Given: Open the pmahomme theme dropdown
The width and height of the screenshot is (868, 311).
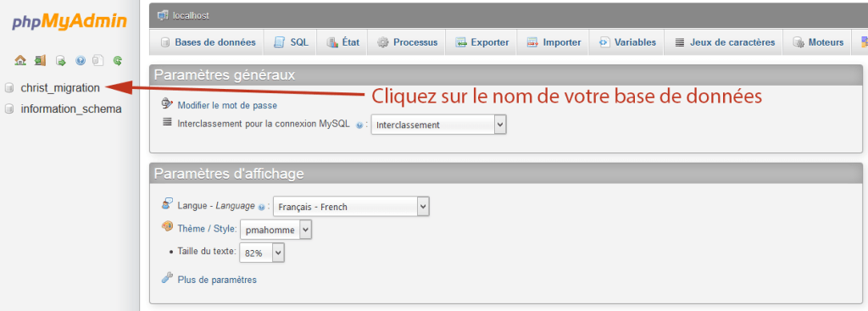Looking at the screenshot, I should pos(275,230).
